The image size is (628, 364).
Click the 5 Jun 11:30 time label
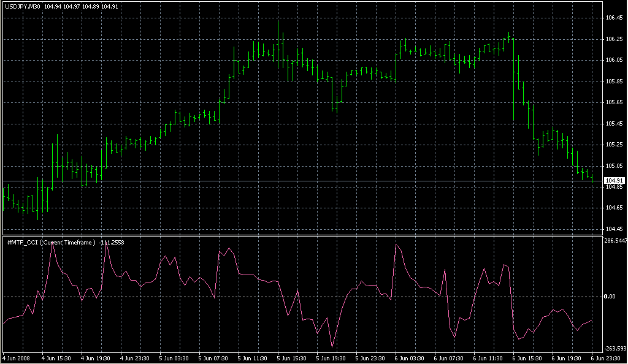pyautogui.click(x=252, y=358)
